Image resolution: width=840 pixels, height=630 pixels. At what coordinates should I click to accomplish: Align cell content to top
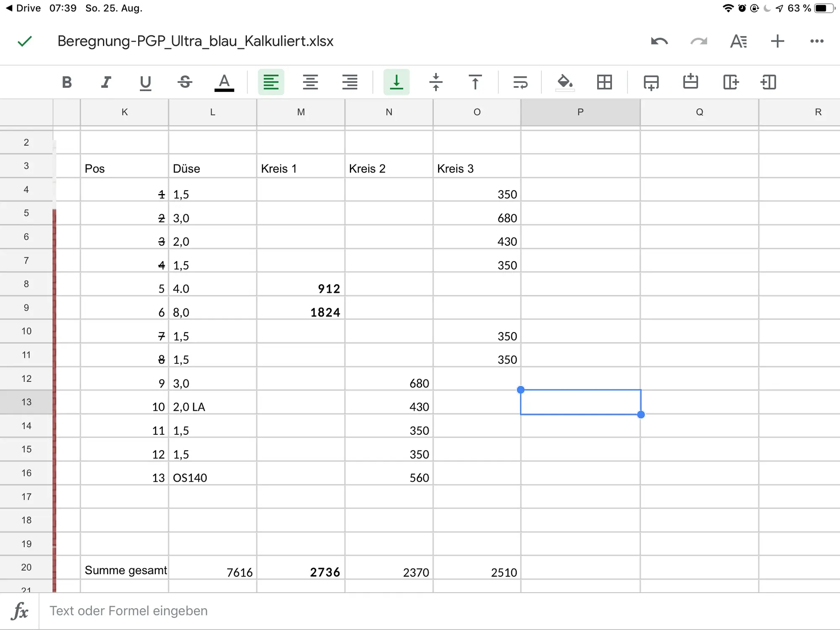point(475,82)
